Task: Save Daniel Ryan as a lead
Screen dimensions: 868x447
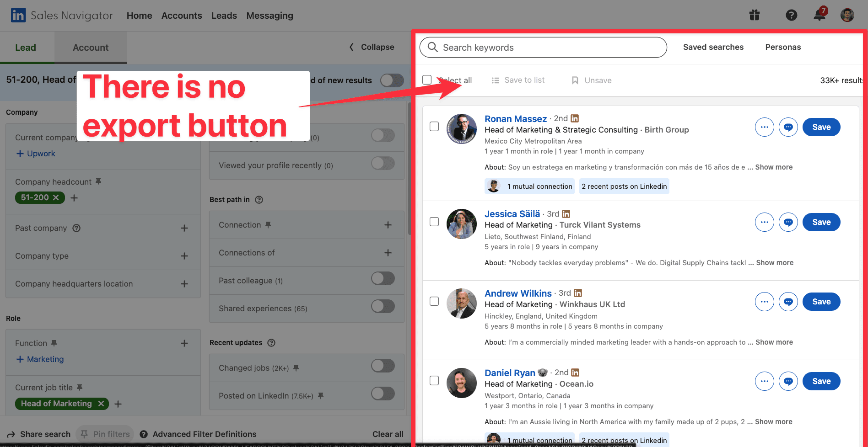Action: click(x=821, y=381)
